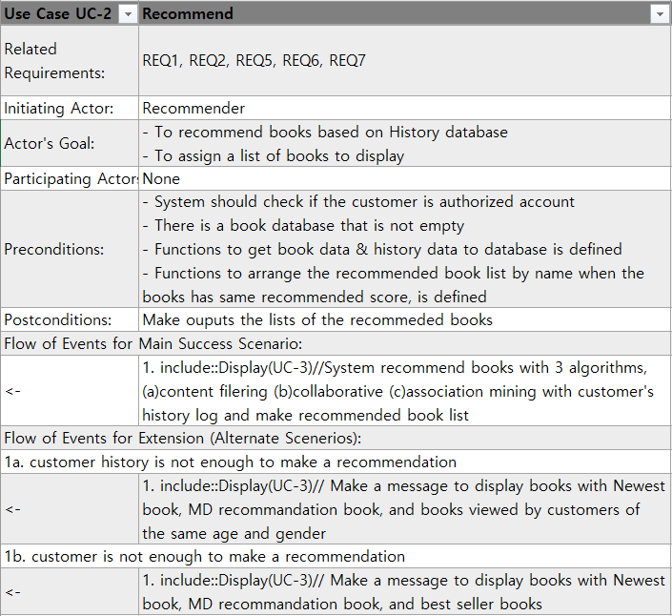The image size is (672, 616).
Task: Select the 'Make ouputs the lists' cell
Action: [x=405, y=319]
